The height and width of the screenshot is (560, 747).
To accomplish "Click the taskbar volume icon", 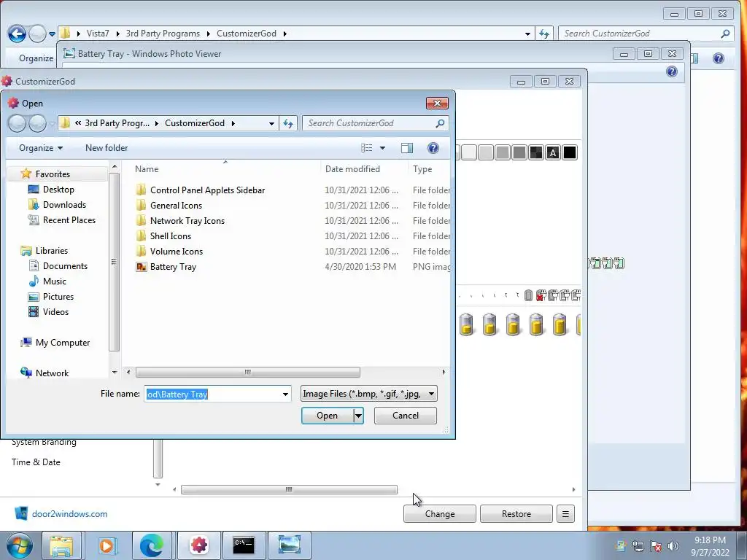I will coord(673,546).
